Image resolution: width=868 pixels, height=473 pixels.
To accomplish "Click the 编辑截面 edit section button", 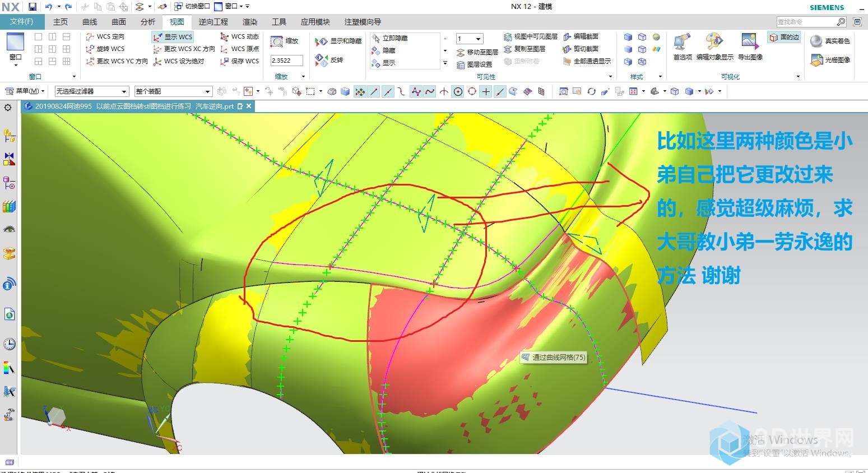I will click(x=581, y=36).
